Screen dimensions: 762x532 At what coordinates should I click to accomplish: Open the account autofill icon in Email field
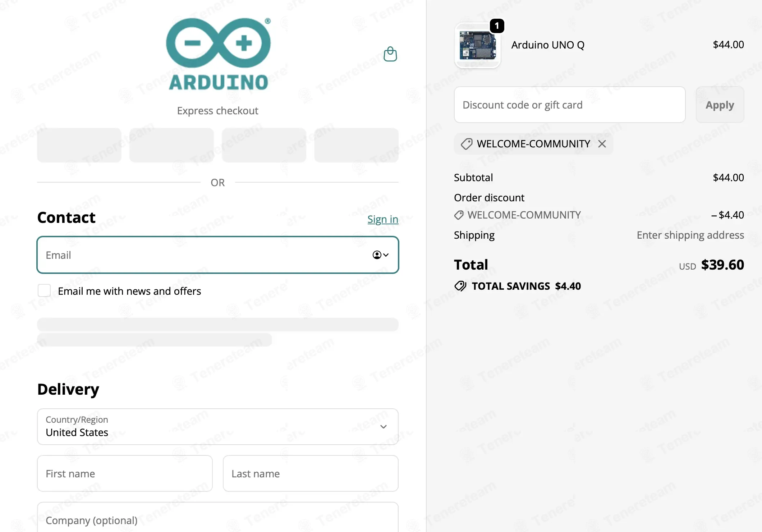pyautogui.click(x=381, y=255)
